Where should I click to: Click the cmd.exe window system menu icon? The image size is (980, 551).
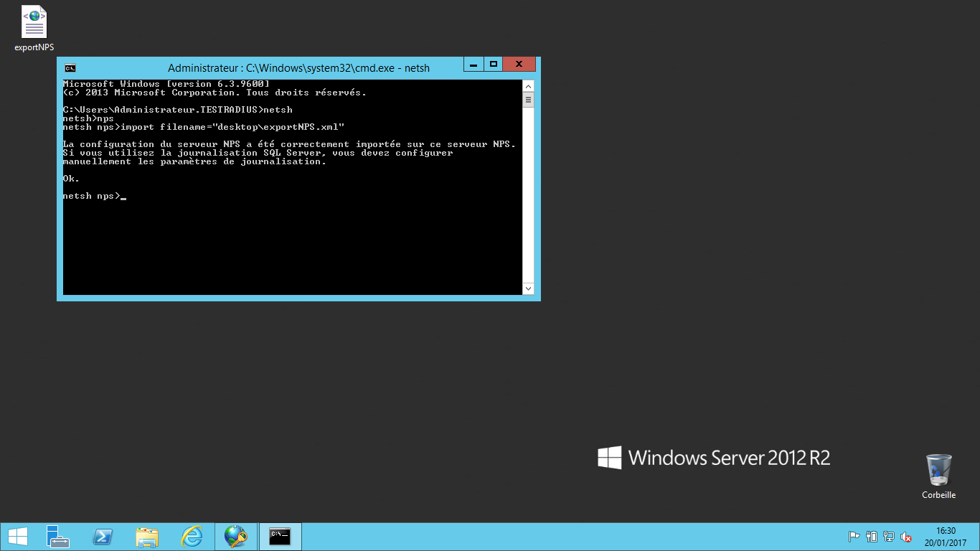(70, 68)
